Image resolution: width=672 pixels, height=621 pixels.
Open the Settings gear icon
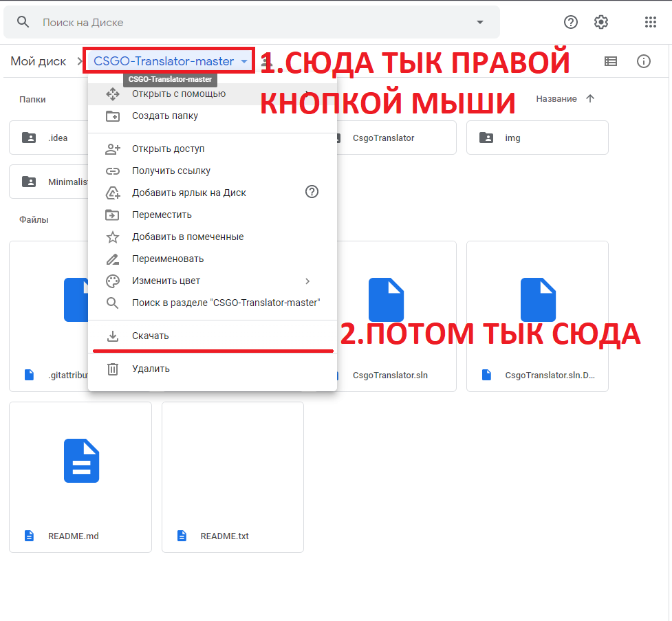(x=601, y=22)
